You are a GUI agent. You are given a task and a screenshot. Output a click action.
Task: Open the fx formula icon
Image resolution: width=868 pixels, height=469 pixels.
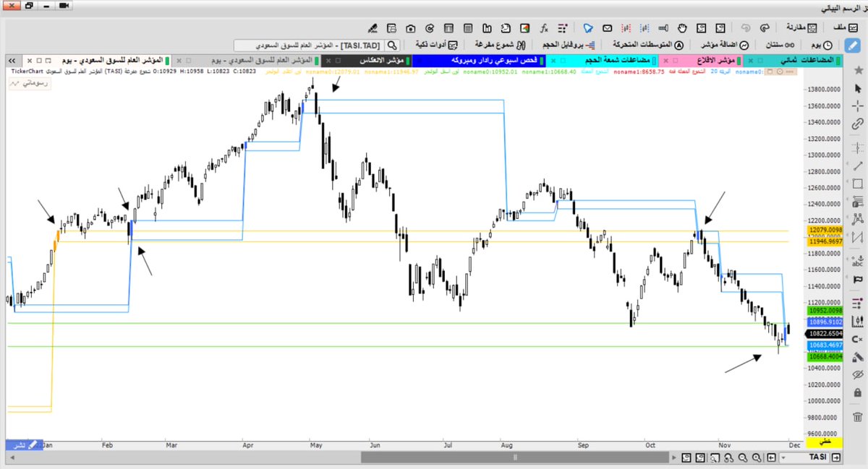point(543,28)
